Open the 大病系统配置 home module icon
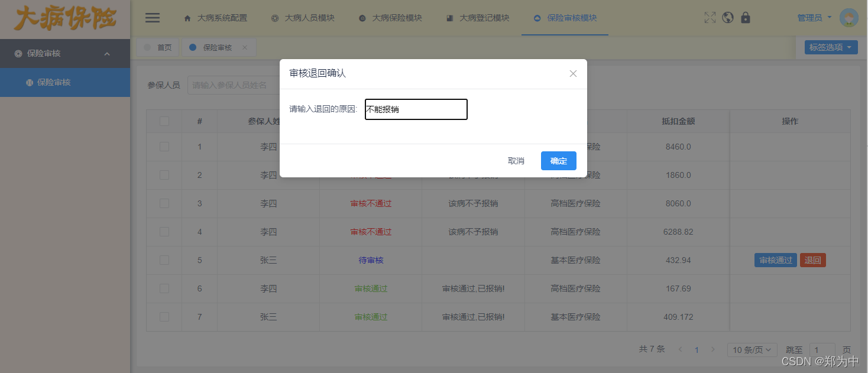This screenshot has width=868, height=373. (x=187, y=18)
